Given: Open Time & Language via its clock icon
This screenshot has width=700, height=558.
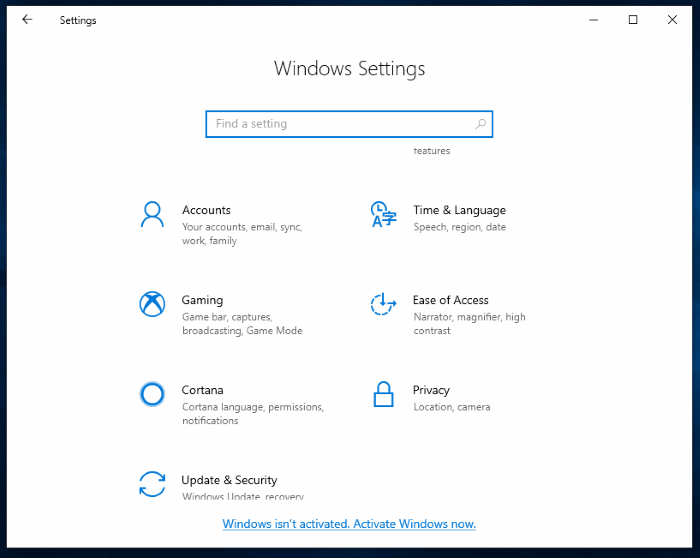Looking at the screenshot, I should pos(383,214).
